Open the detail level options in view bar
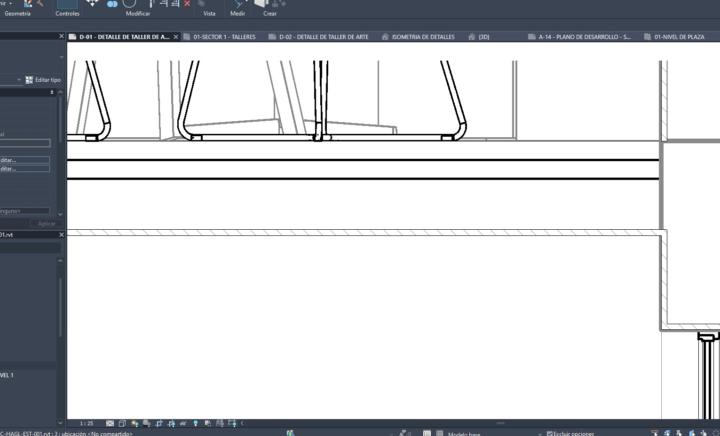The height and width of the screenshot is (436, 720). point(110,423)
